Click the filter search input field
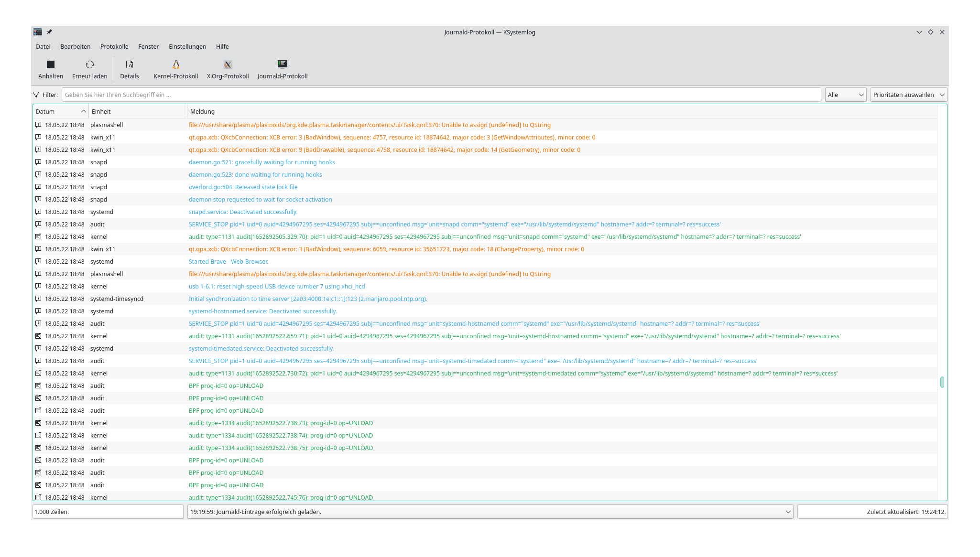The image size is (980, 557). click(x=441, y=95)
